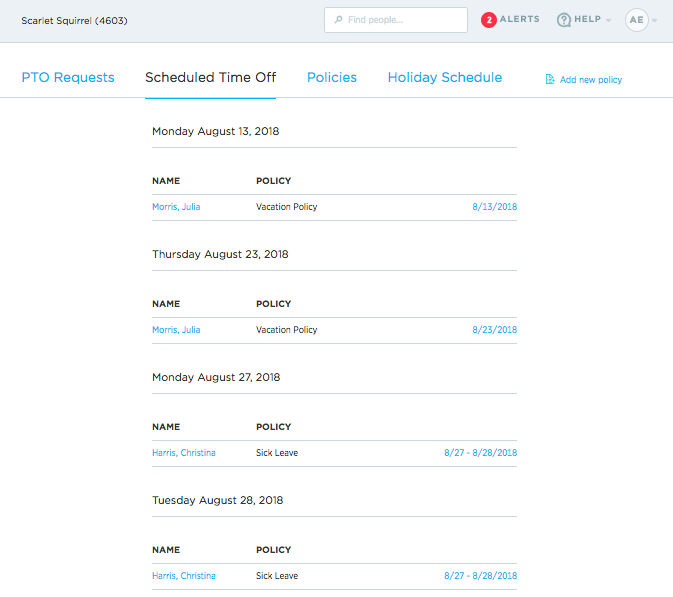Viewport: 673px width, 597px height.
Task: Click POLICY column header under August 23
Action: point(273,304)
